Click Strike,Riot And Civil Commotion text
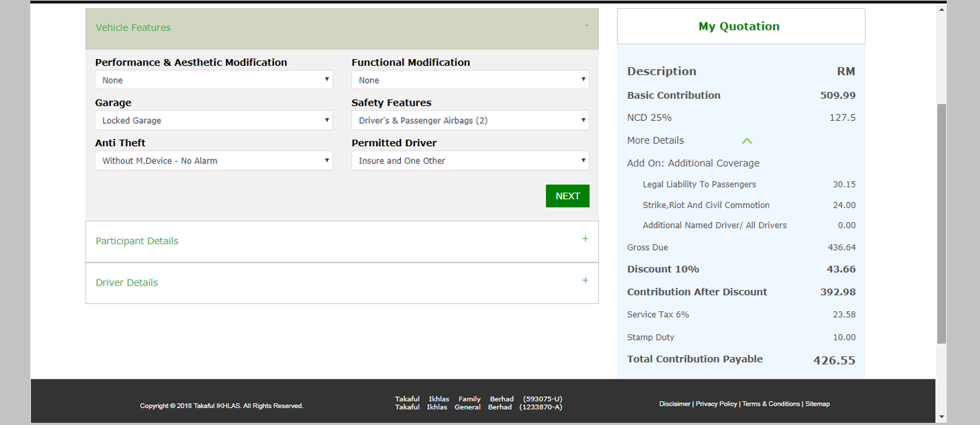Viewport: 980px width, 425px height. pyautogui.click(x=706, y=205)
